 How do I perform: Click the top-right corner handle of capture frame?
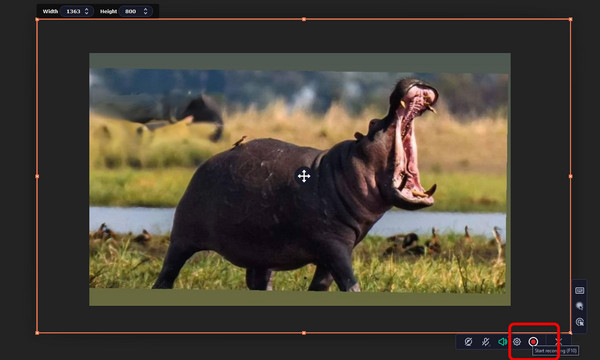click(x=571, y=19)
